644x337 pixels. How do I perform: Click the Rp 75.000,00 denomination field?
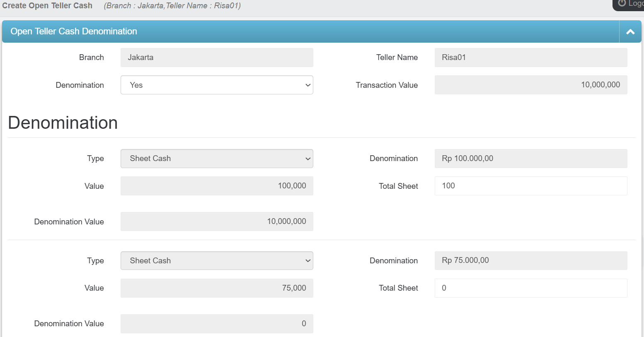coord(530,261)
